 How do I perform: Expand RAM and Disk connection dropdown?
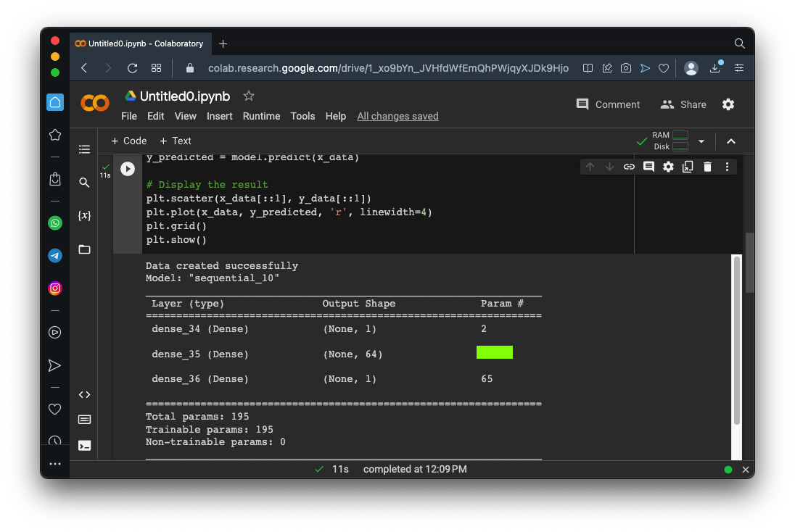701,141
